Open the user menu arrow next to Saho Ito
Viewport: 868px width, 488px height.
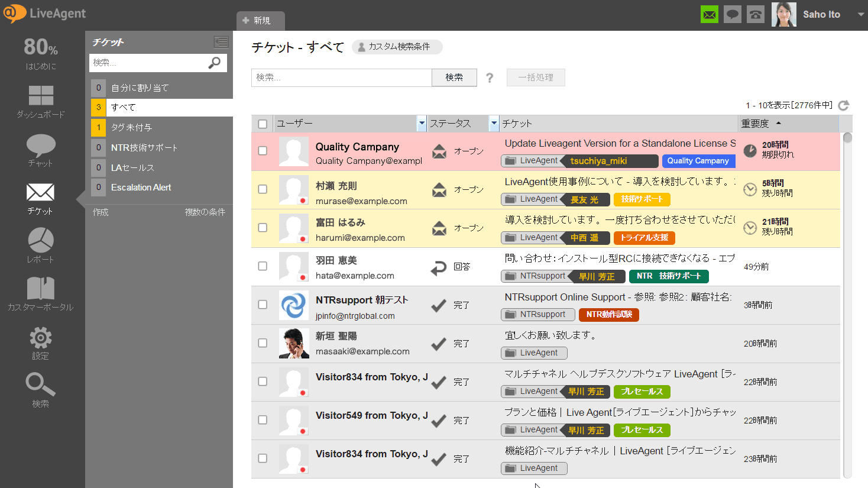861,14
